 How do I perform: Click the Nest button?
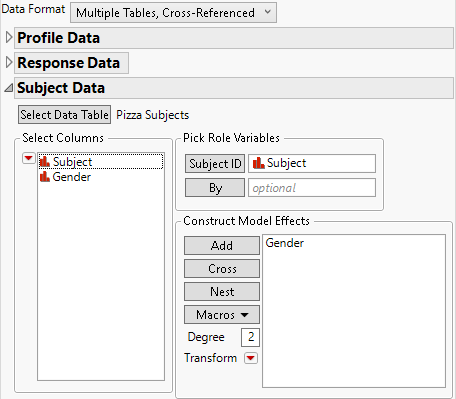tap(222, 292)
